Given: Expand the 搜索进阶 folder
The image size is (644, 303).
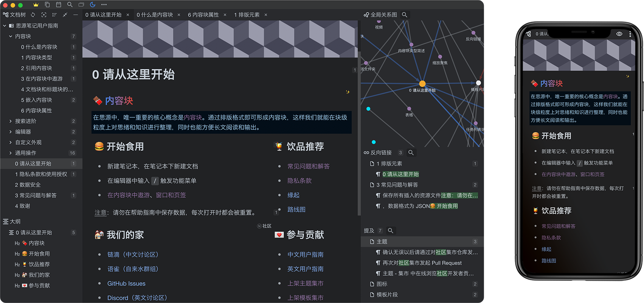Looking at the screenshot, I should coord(11,121).
